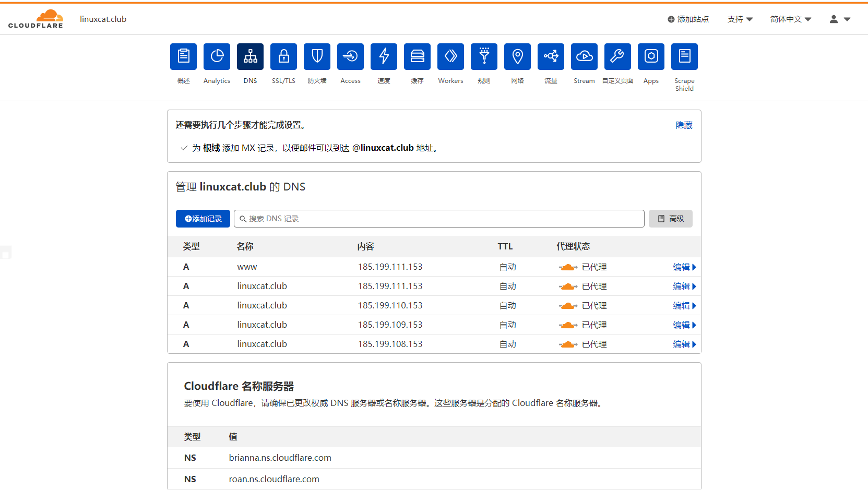Click the 隐藏 hide link
The height and width of the screenshot is (490, 868).
click(x=684, y=125)
